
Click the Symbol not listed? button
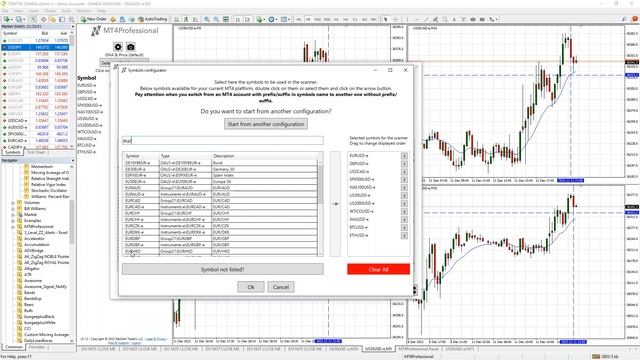[x=222, y=269]
